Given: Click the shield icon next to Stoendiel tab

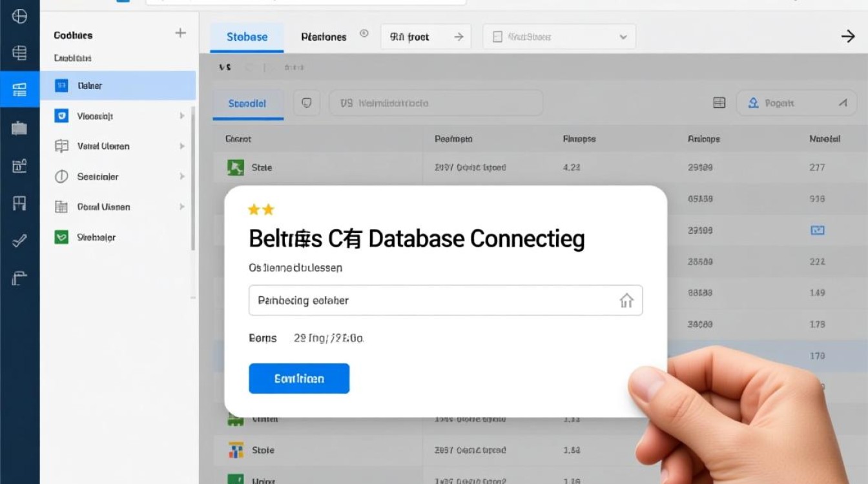Looking at the screenshot, I should tap(307, 103).
